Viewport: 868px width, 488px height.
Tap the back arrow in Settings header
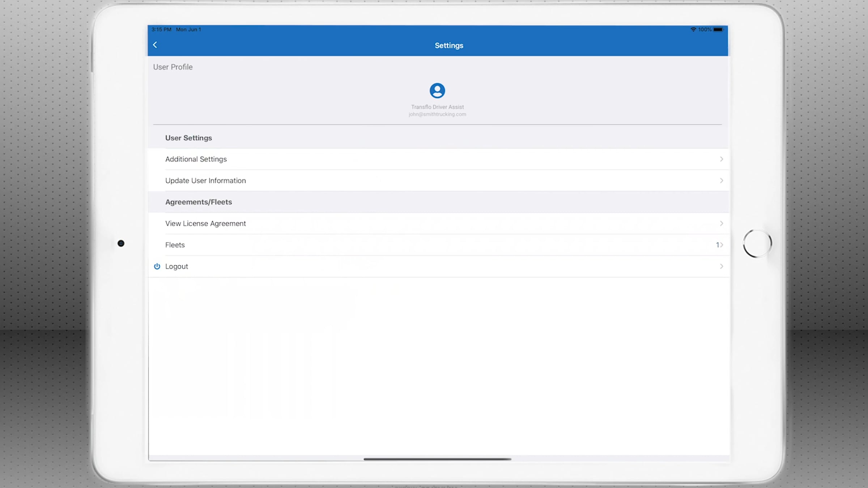[x=155, y=45]
